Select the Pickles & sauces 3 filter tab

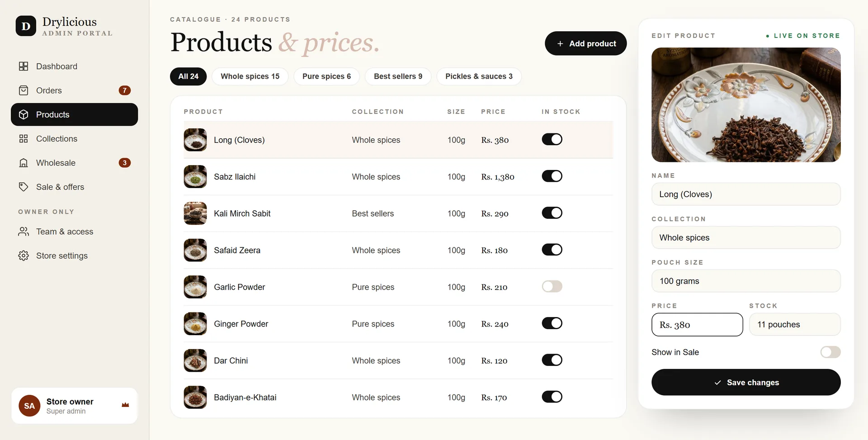coord(479,76)
